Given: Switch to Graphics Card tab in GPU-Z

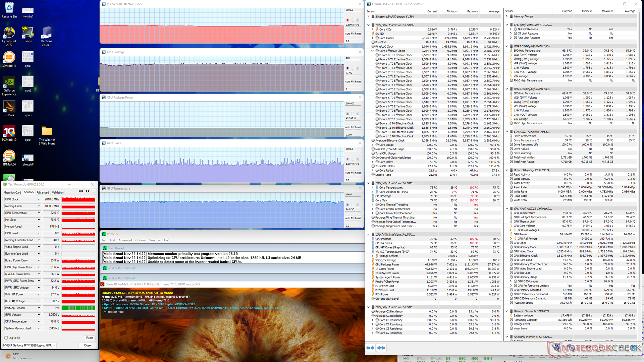Looking at the screenshot, I should (x=12, y=192).
